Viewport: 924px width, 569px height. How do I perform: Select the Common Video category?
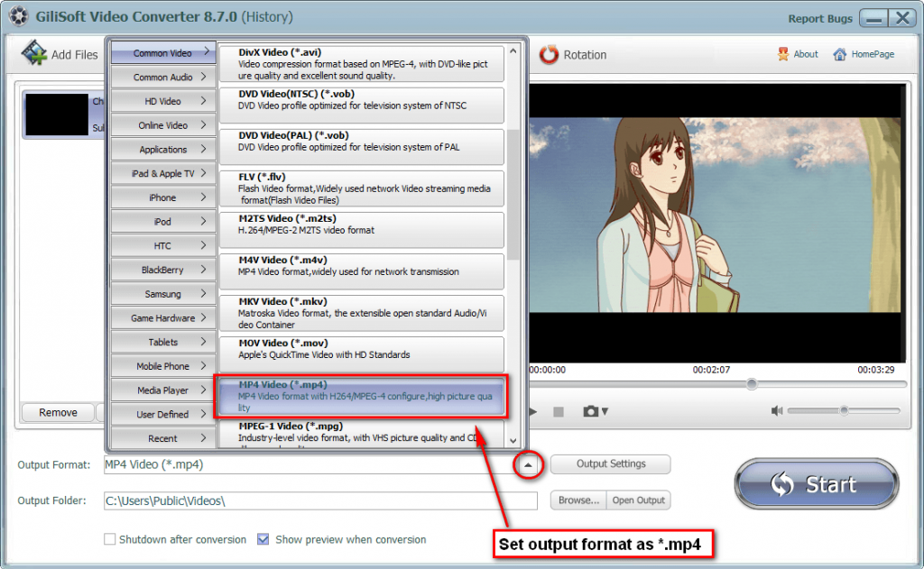tap(162, 53)
